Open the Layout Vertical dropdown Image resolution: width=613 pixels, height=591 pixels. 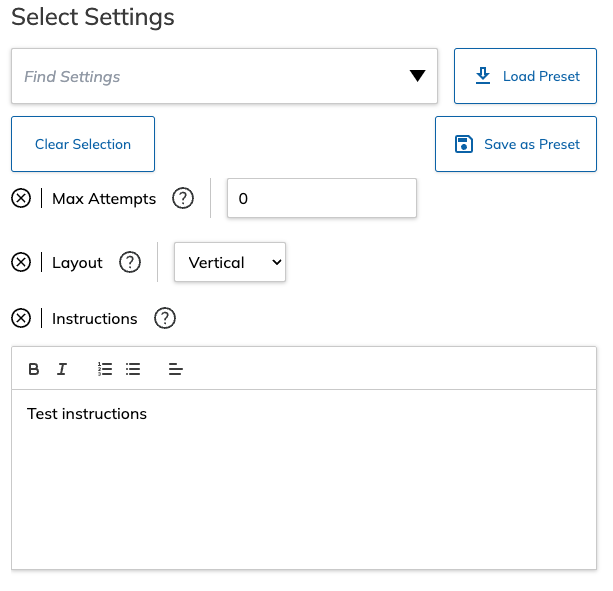[x=230, y=262]
